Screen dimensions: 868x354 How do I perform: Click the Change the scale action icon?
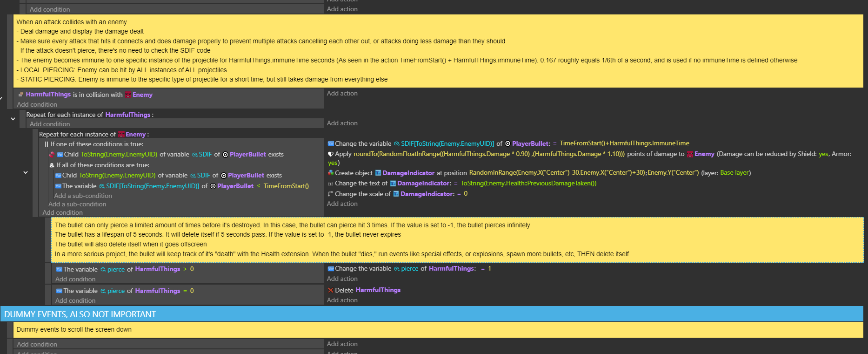(x=331, y=194)
